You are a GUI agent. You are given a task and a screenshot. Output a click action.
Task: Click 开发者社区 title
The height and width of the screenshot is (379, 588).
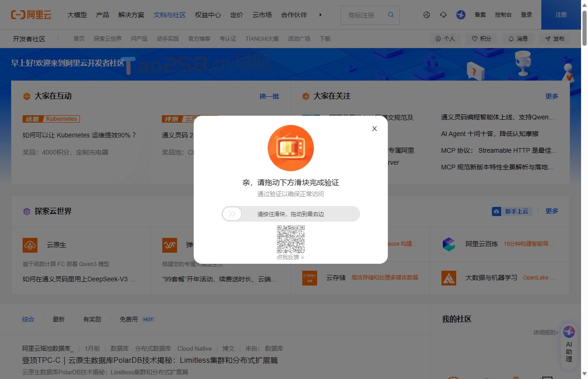pyautogui.click(x=29, y=39)
